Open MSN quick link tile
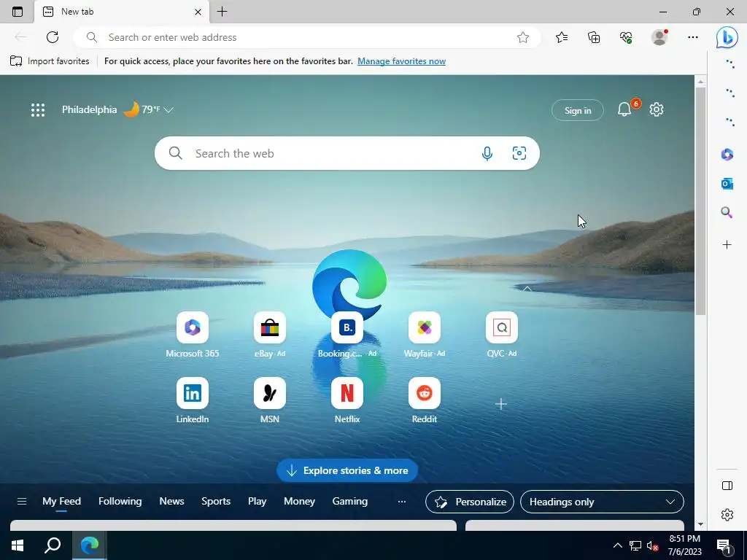This screenshot has height=560, width=747. point(270,400)
